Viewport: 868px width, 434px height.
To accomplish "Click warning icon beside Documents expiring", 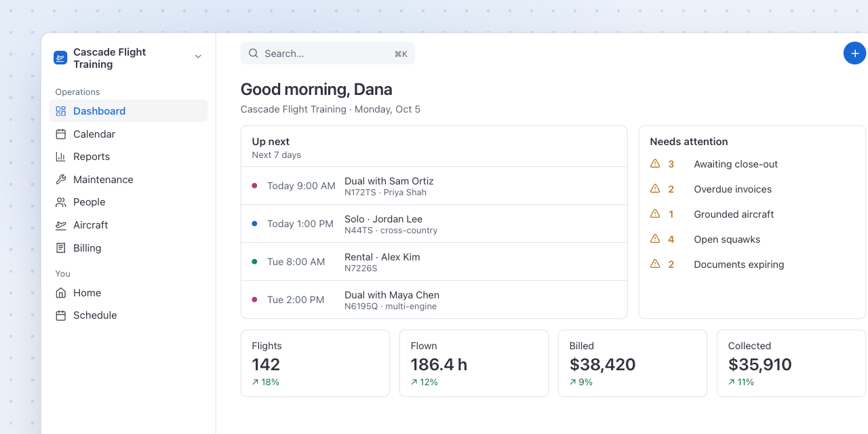I will (x=655, y=264).
